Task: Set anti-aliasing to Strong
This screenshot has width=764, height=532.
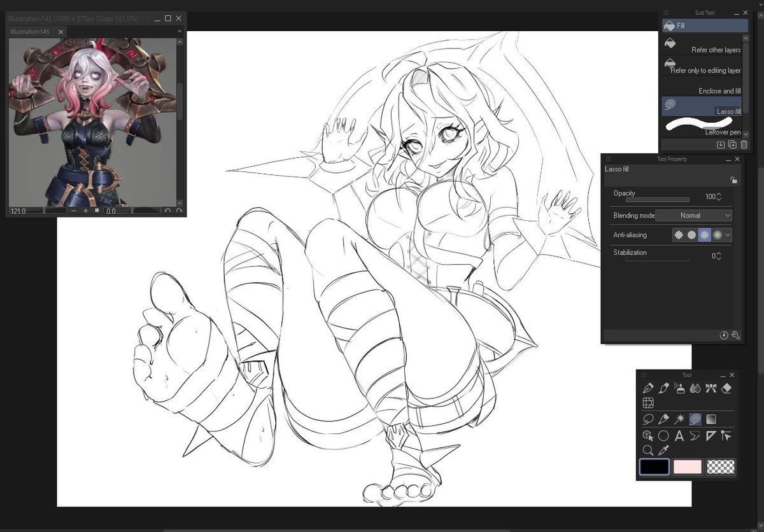Action: tap(718, 235)
